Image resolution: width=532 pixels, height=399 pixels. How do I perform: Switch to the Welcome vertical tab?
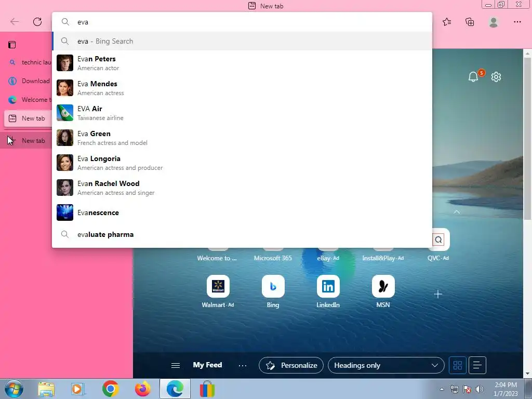pyautogui.click(x=29, y=99)
